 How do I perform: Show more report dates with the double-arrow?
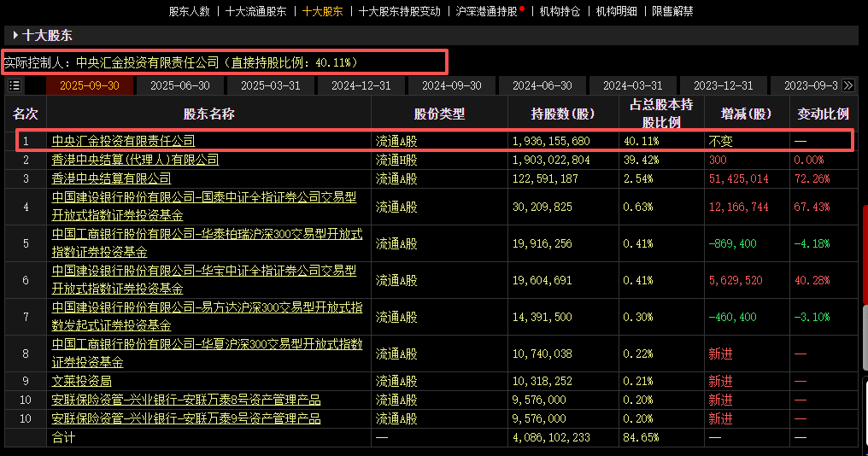847,85
